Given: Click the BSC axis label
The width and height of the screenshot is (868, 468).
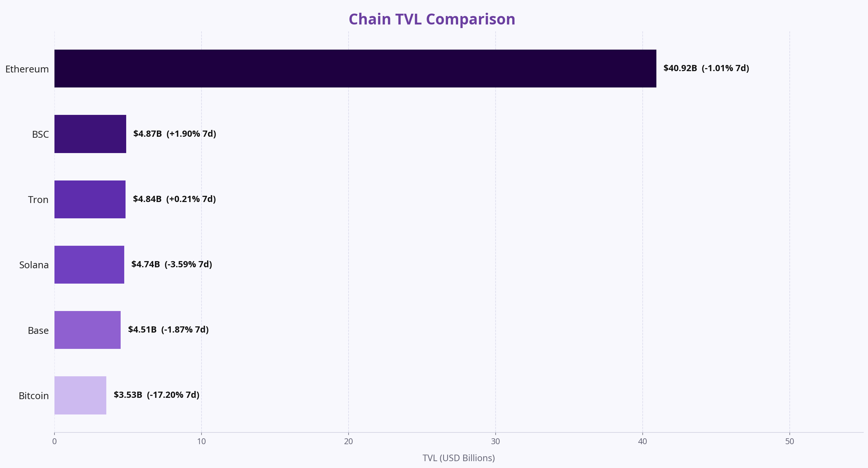Looking at the screenshot, I should (40, 134).
